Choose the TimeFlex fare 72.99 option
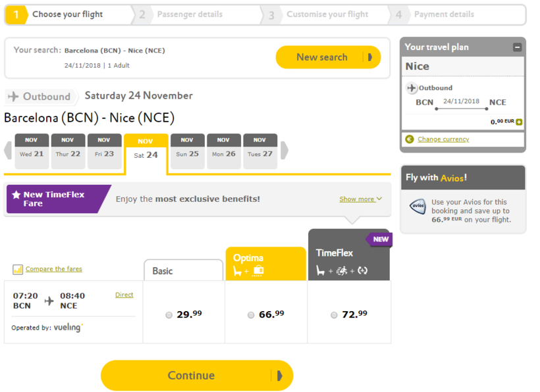 pyautogui.click(x=334, y=315)
